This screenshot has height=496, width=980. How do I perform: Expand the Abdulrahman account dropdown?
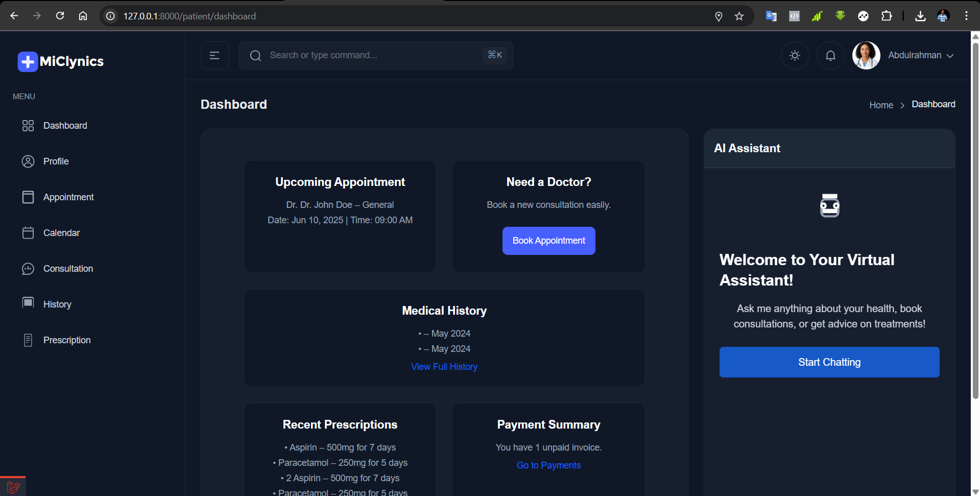click(920, 55)
